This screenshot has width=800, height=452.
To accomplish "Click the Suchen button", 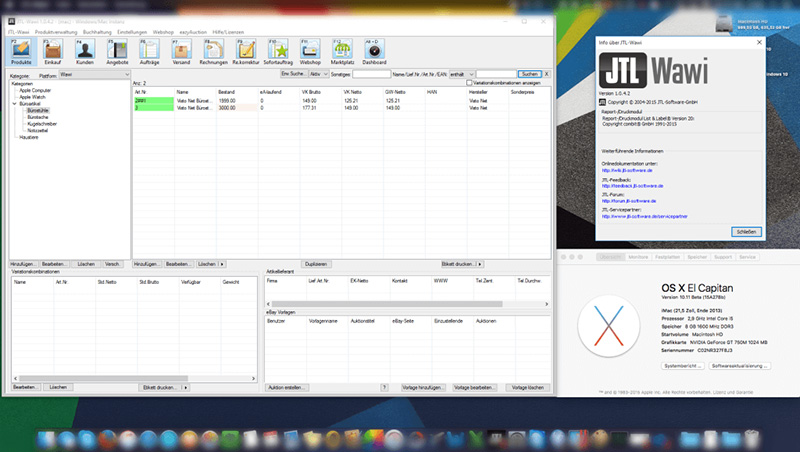I will click(x=530, y=74).
